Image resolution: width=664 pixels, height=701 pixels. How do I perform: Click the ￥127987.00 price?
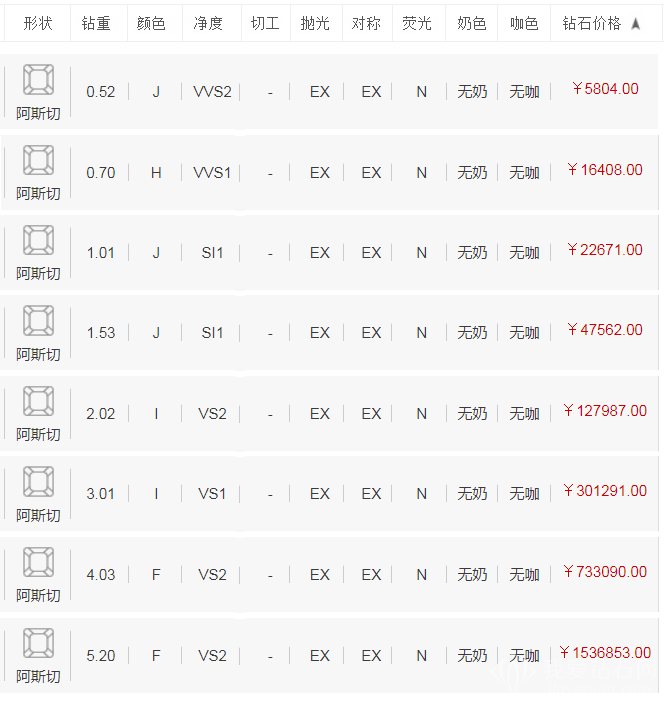point(605,411)
